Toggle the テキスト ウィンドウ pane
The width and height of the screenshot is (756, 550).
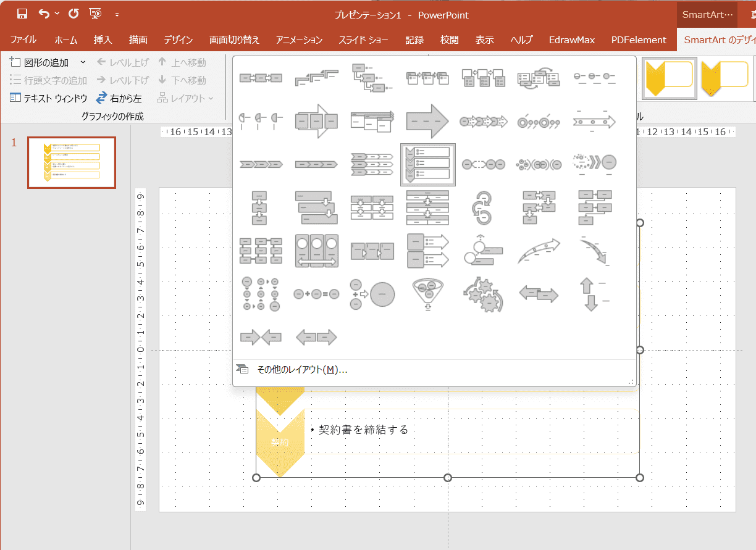coord(48,98)
